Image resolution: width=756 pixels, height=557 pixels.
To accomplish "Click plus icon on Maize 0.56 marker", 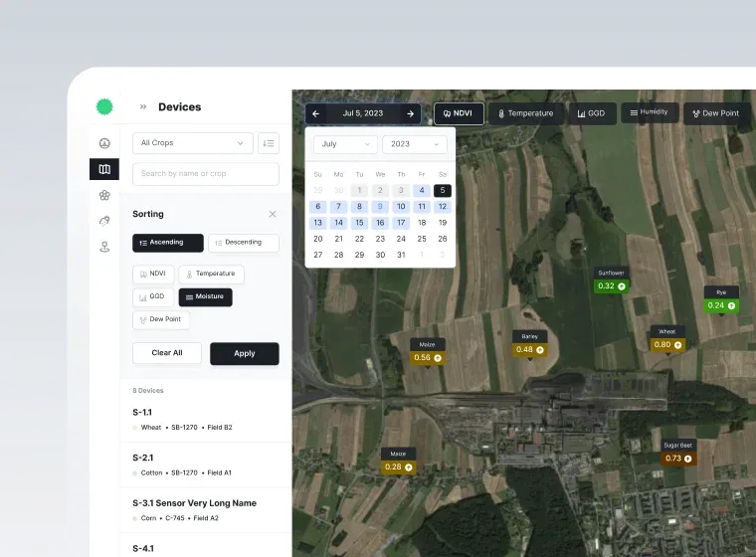I will pos(438,358).
